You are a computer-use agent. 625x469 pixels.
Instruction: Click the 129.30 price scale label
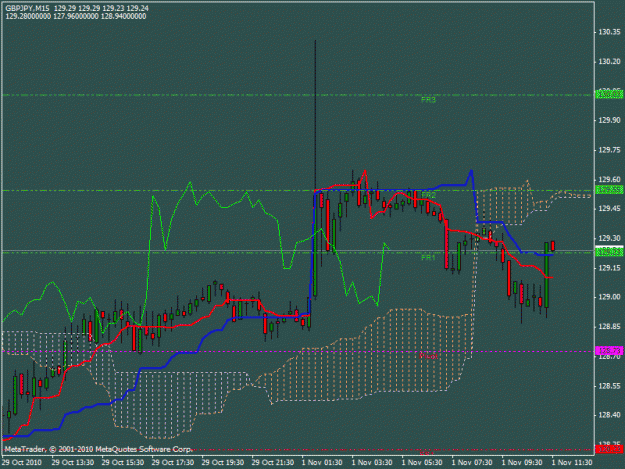(x=609, y=238)
